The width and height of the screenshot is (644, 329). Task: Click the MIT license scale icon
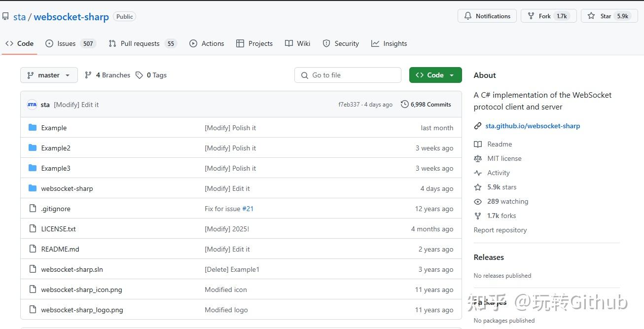[477, 158]
